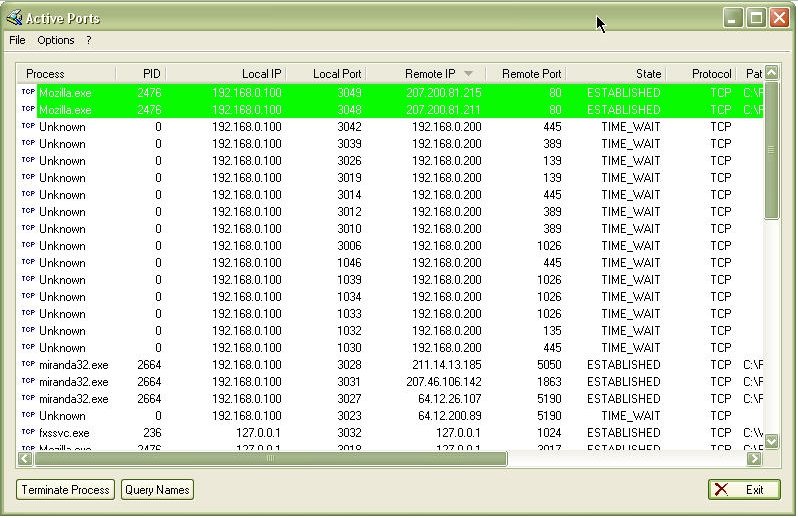The width and height of the screenshot is (798, 518).
Task: Click the Query Names button
Action: click(157, 490)
